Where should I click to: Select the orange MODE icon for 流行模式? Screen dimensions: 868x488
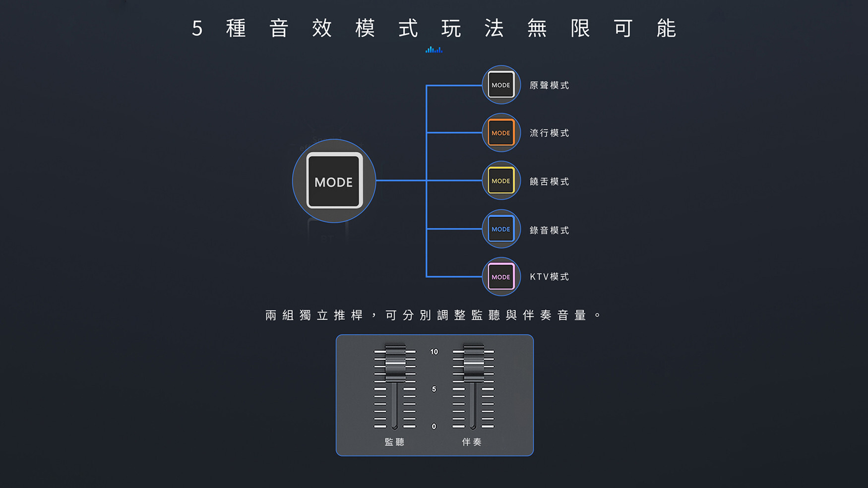[500, 133]
